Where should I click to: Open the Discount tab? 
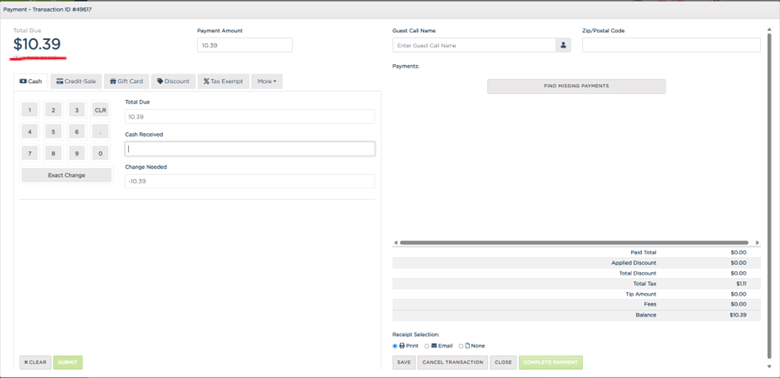[x=173, y=81]
